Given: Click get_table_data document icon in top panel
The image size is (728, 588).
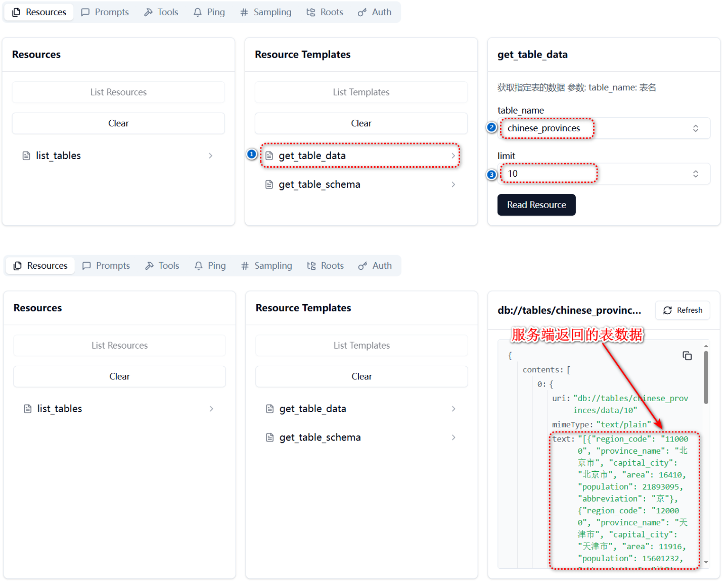Looking at the screenshot, I should [x=269, y=156].
